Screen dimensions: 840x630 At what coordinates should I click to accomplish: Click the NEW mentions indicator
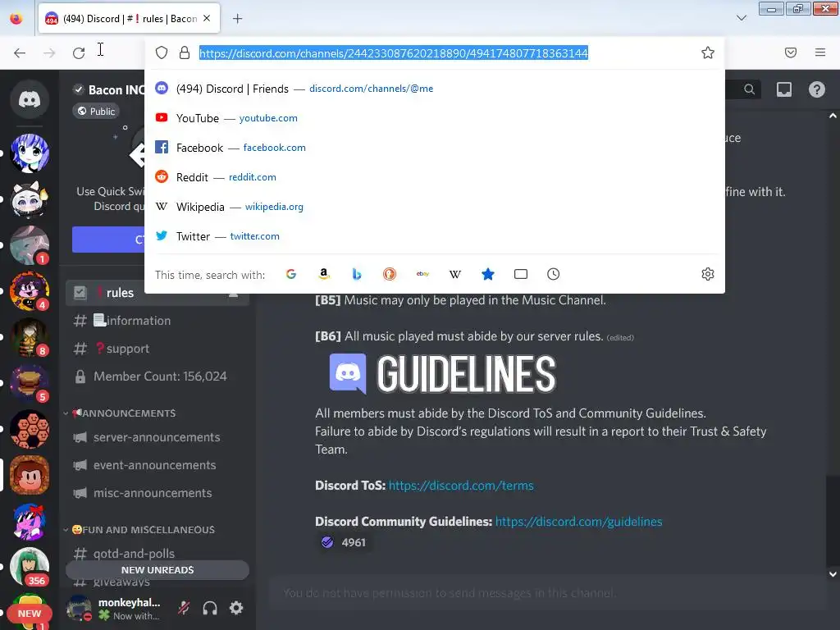click(30, 614)
